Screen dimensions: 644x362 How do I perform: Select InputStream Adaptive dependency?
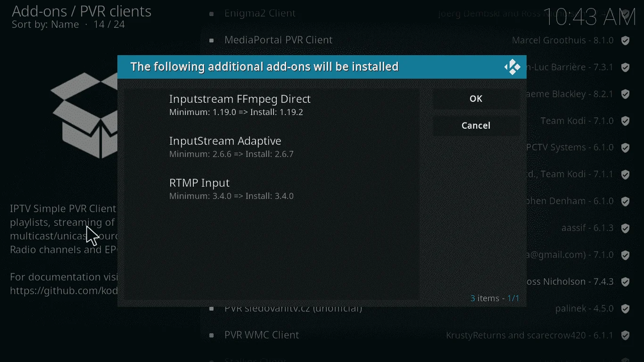[x=271, y=147]
